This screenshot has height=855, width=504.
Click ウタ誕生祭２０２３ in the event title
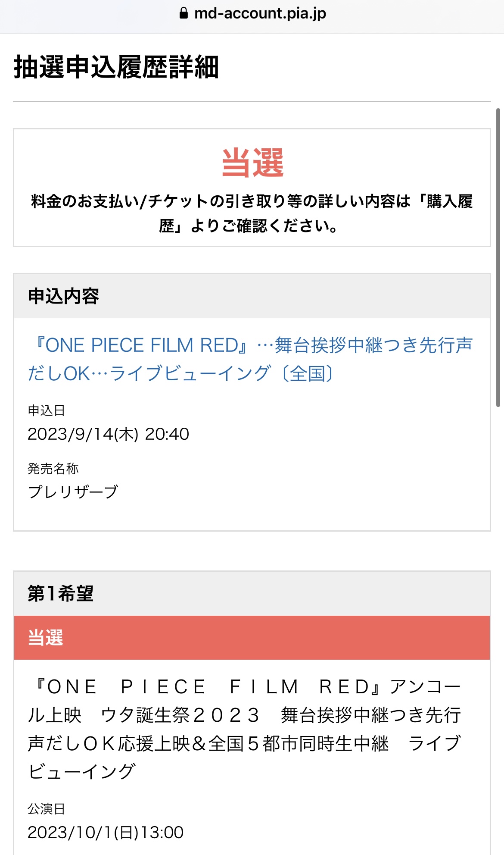tap(180, 715)
